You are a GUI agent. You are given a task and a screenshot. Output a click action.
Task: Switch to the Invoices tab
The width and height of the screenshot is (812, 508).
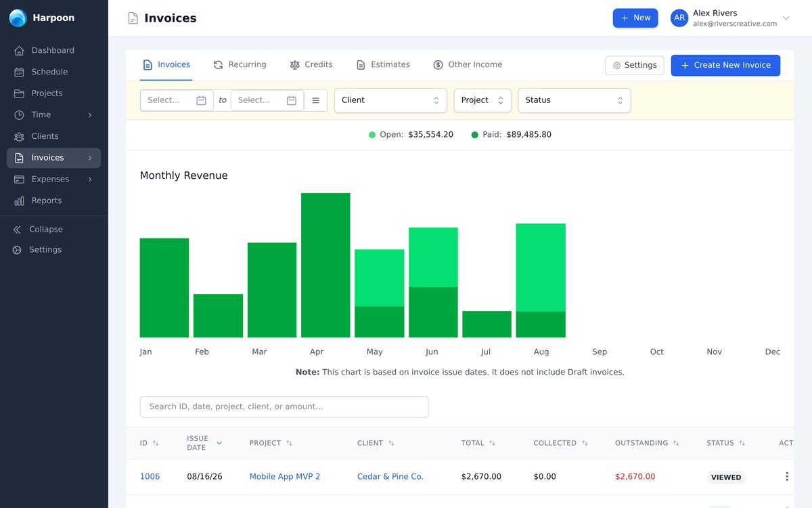pos(166,65)
